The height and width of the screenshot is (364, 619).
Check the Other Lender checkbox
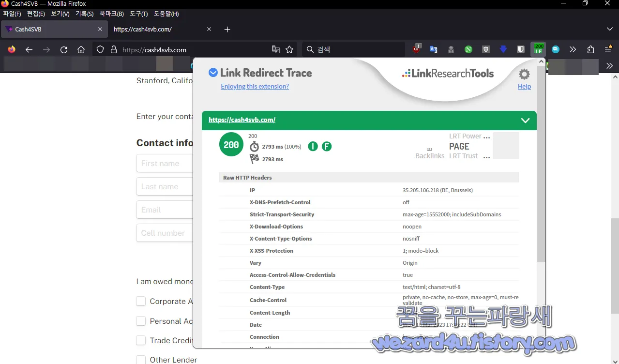pos(141,360)
